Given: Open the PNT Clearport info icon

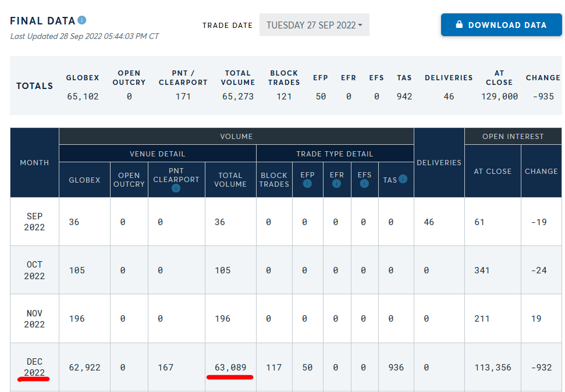Looking at the screenshot, I should (176, 188).
